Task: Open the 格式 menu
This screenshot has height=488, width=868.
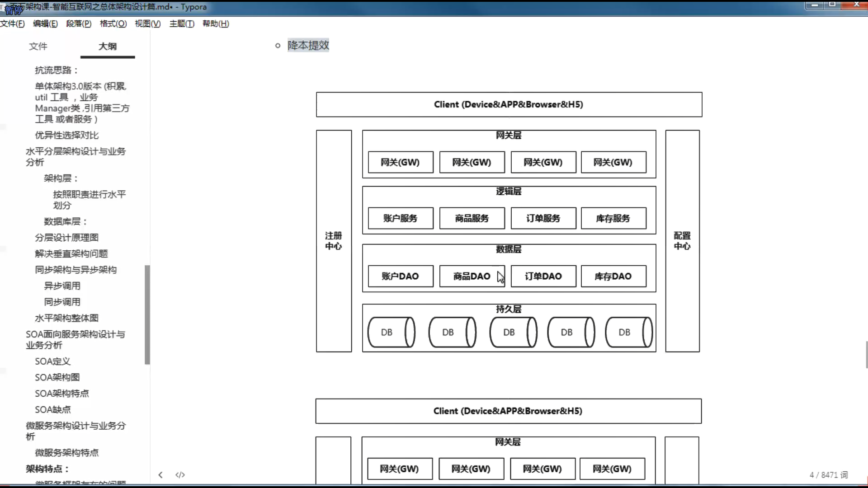Action: [x=113, y=23]
